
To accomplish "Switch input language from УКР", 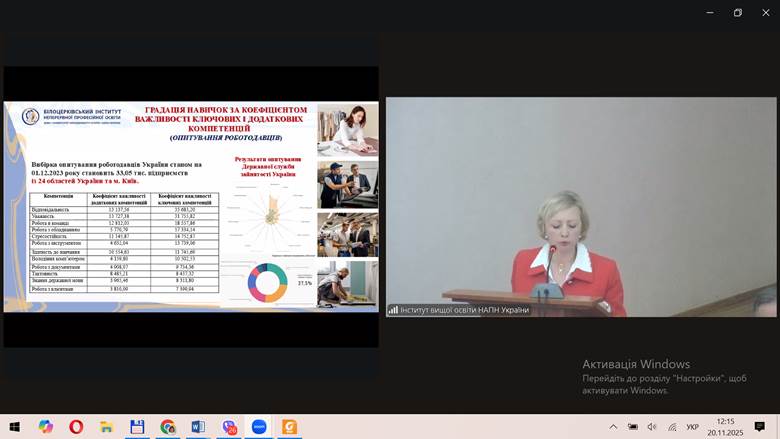I will click(692, 427).
